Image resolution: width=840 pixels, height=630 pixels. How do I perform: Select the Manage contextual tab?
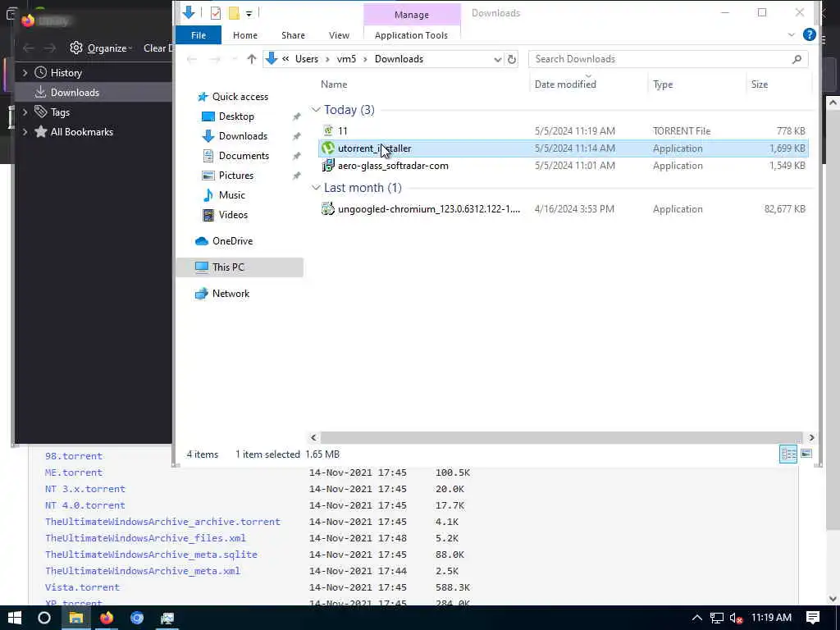412,15
